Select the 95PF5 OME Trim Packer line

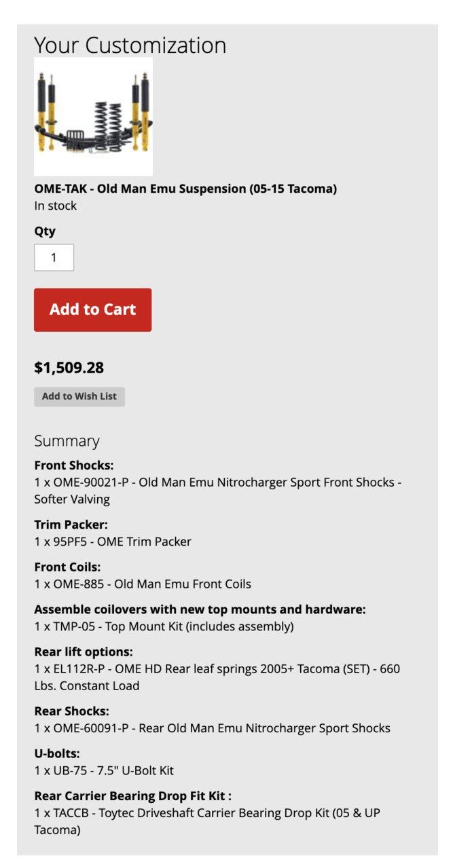point(113,542)
